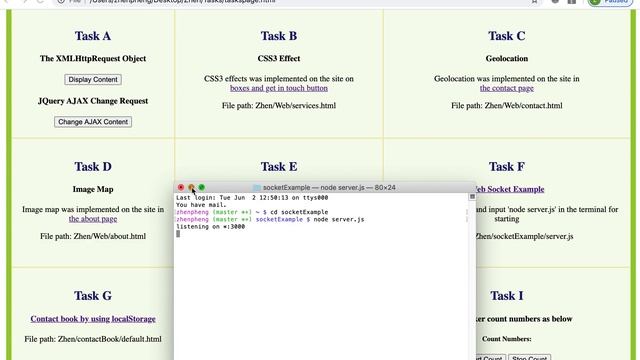Screen dimensions: 640x360
Task: Open 'the contact page' link under Task C
Action: (x=507, y=88)
